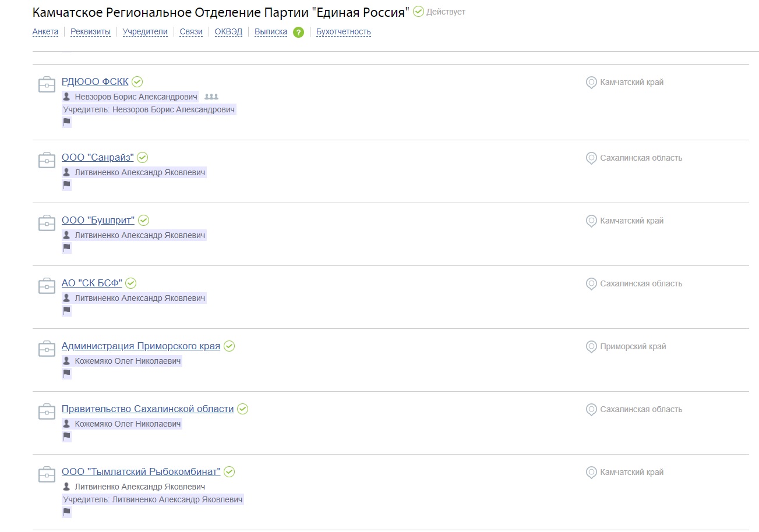Click the green status checkmark near Действует
The image size is (759, 532).
click(x=418, y=12)
